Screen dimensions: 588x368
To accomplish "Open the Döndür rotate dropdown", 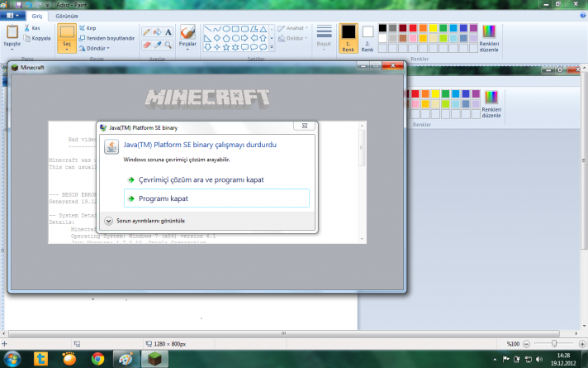I will [94, 49].
